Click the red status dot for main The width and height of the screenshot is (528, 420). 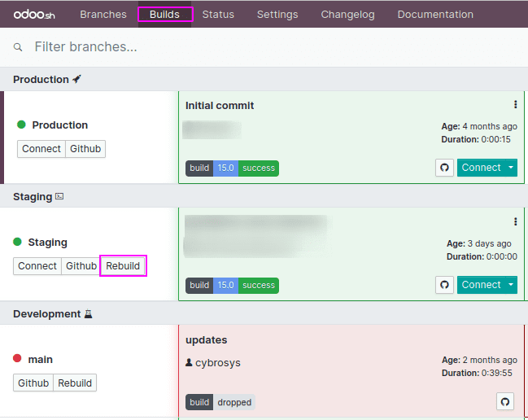pos(17,358)
